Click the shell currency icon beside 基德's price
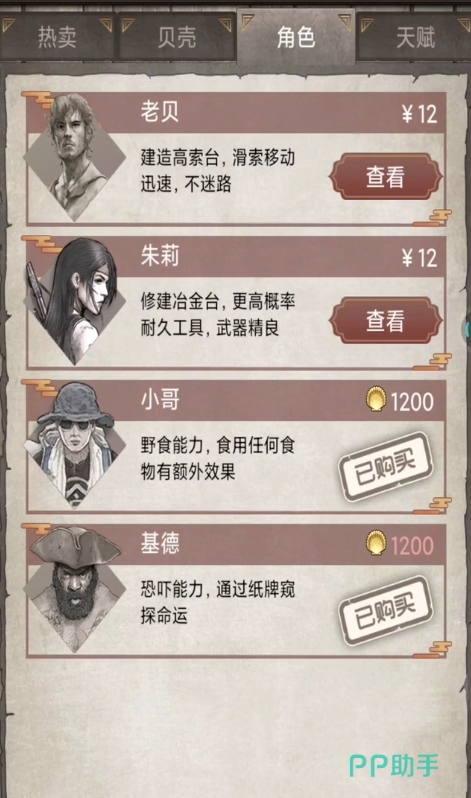471x798 pixels. click(376, 544)
